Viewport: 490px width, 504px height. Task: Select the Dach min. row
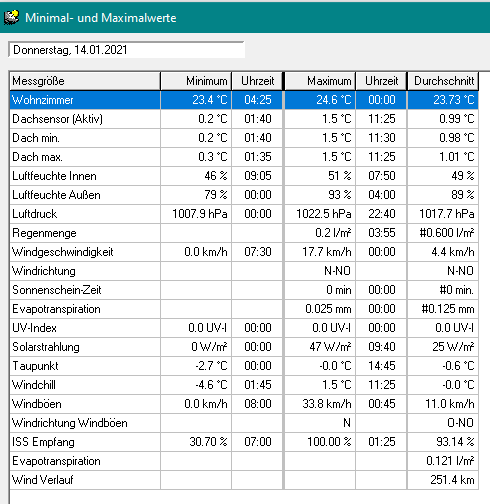point(244,138)
